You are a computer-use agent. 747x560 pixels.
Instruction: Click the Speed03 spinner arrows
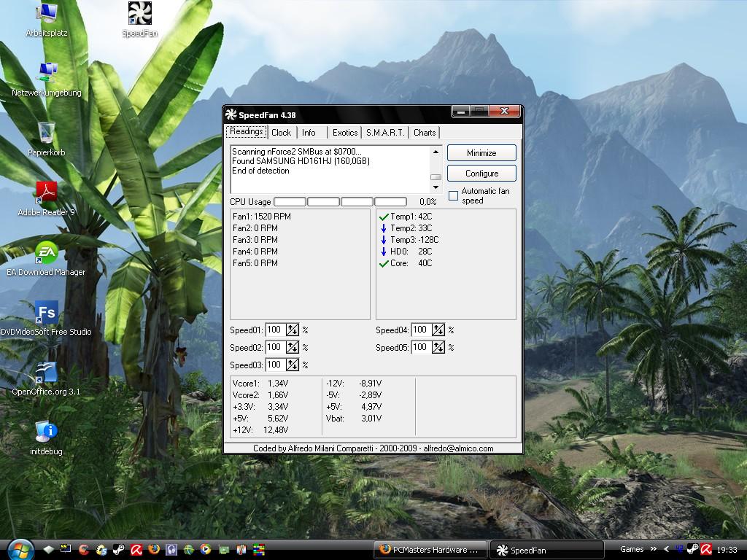click(292, 365)
